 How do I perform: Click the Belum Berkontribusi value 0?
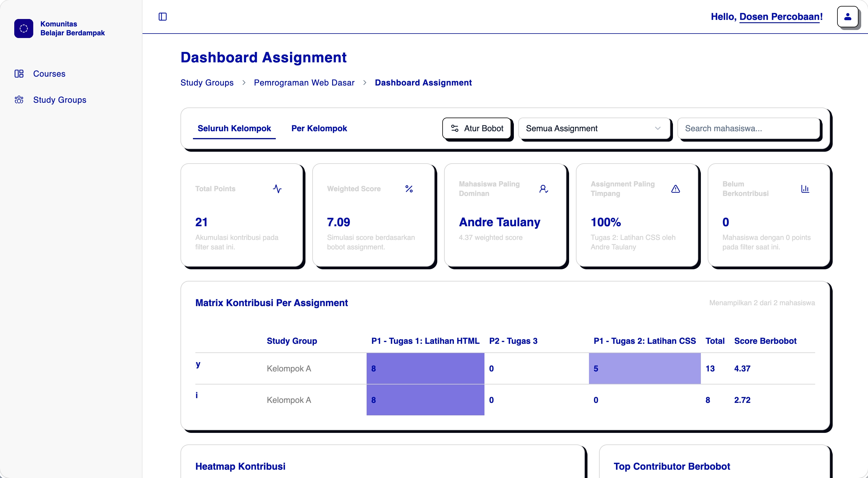coord(726,222)
